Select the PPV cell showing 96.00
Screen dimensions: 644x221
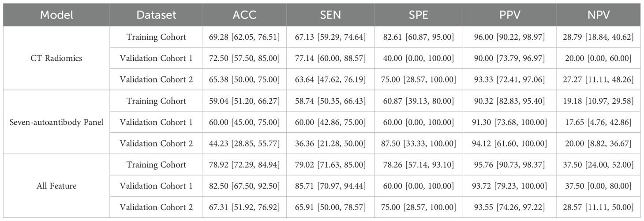509,37
